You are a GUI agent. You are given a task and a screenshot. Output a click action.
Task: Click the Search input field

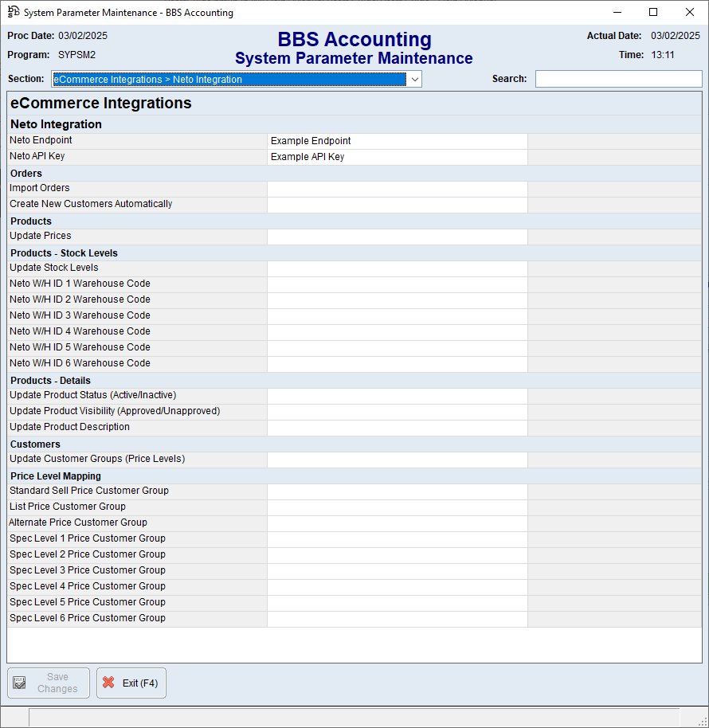click(x=617, y=78)
